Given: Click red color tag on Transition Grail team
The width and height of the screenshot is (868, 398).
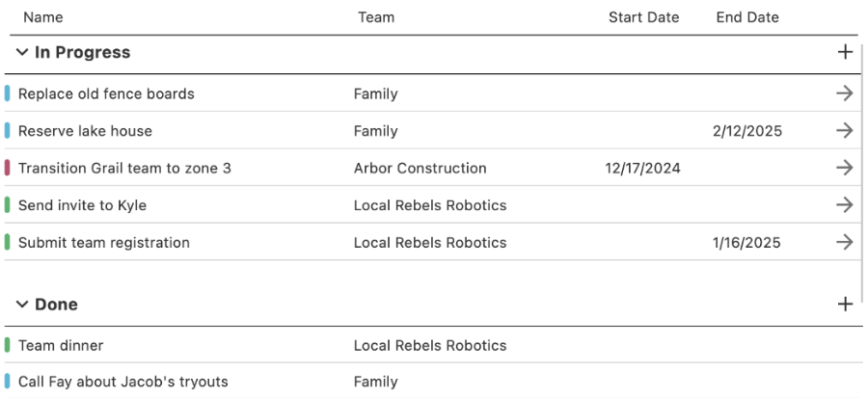Looking at the screenshot, I should 8,168.
